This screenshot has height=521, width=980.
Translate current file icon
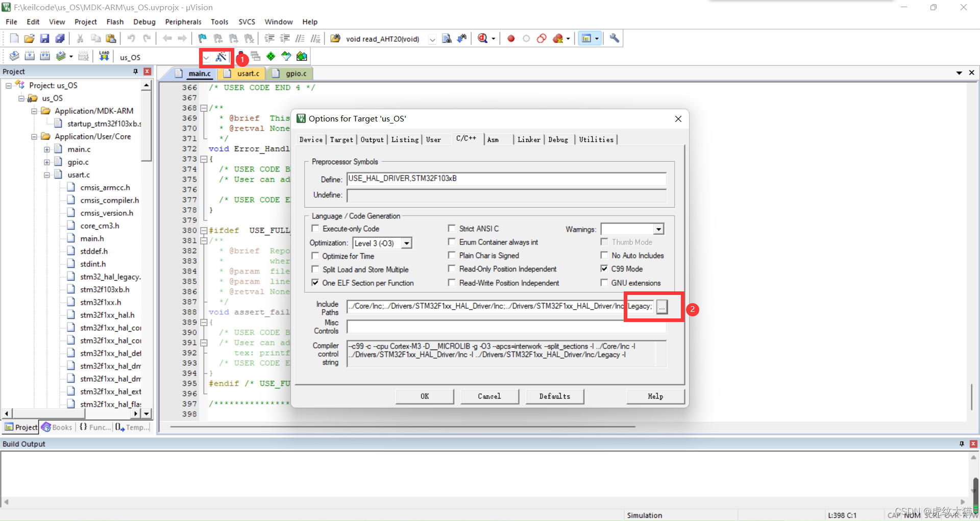(x=14, y=56)
